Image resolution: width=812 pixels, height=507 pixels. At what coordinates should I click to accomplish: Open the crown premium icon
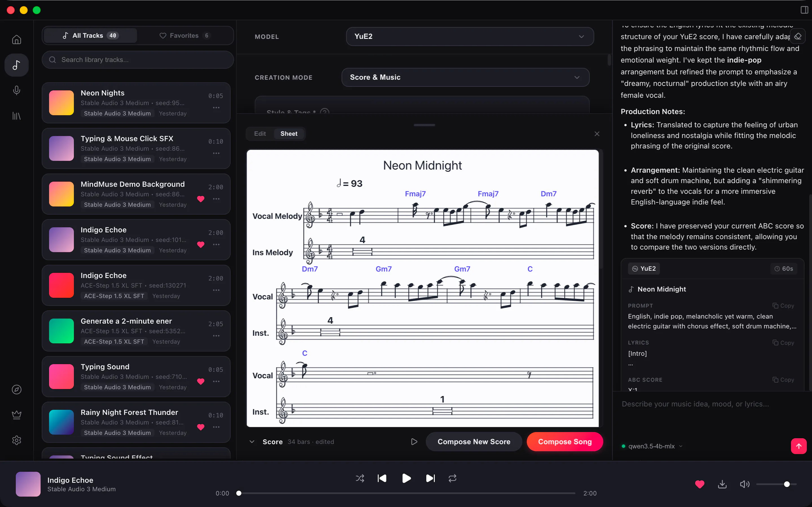click(x=16, y=415)
